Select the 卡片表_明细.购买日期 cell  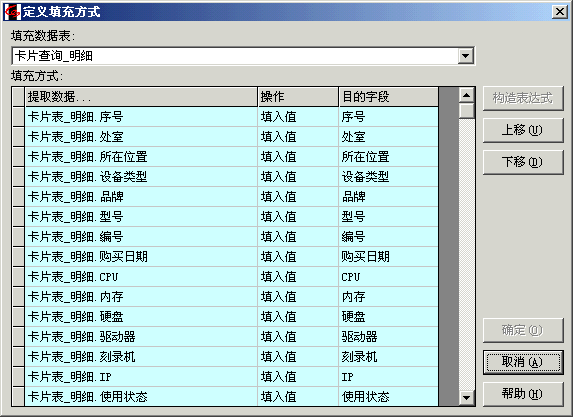click(x=141, y=257)
